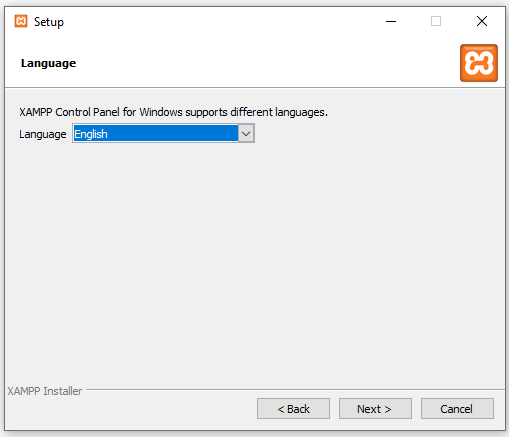
Task: Click the XAMPP Installer footer label
Action: point(45,391)
